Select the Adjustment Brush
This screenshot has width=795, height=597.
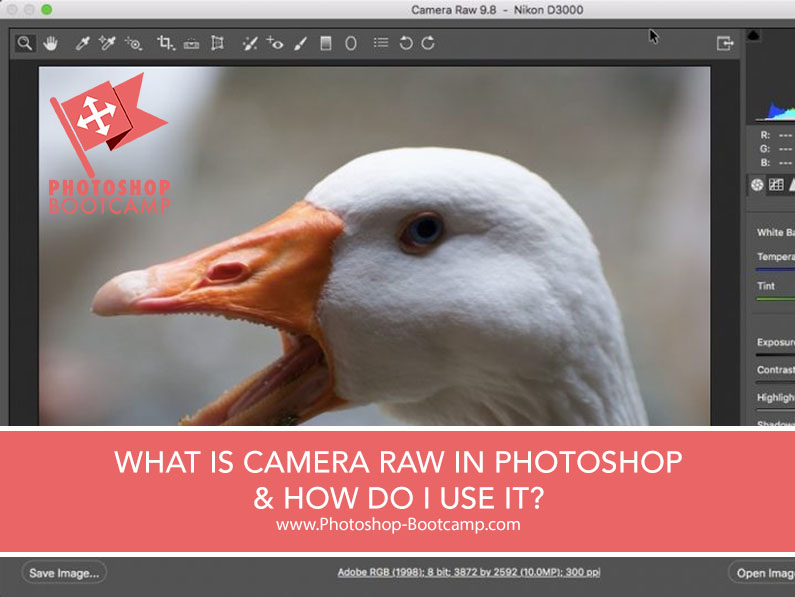pyautogui.click(x=300, y=44)
